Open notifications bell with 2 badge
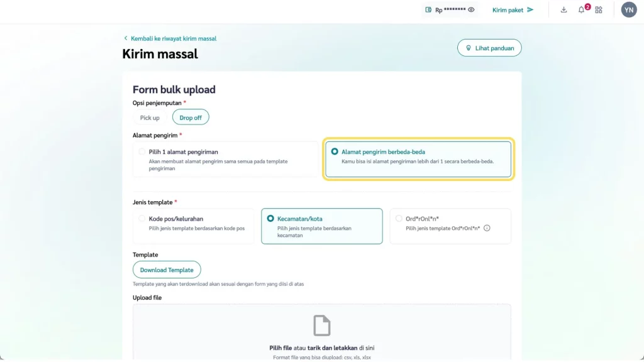Image resolution: width=644 pixels, height=362 pixels. 582,10
